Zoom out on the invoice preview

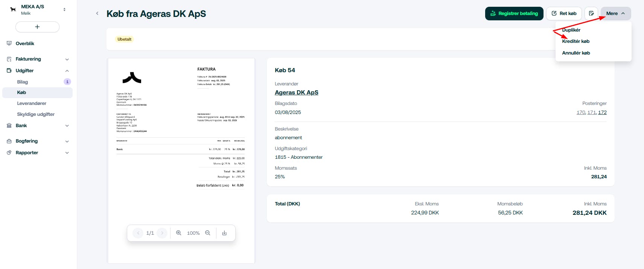coord(208,233)
